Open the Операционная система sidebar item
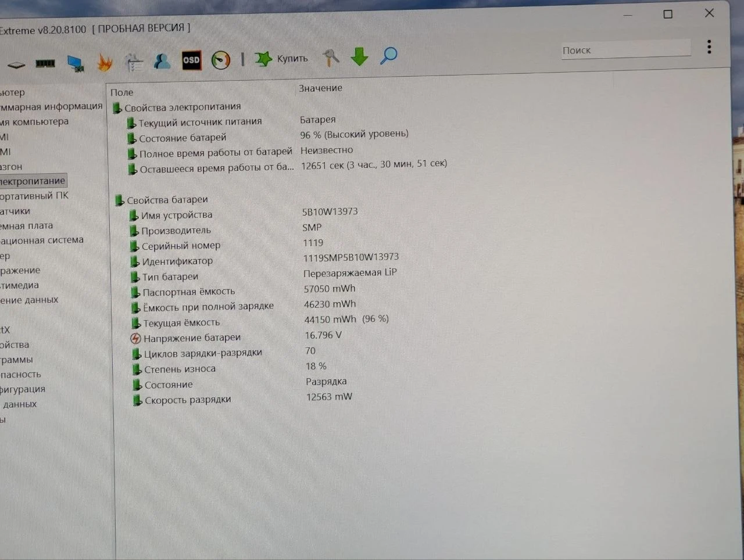The image size is (744, 560). tap(42, 240)
